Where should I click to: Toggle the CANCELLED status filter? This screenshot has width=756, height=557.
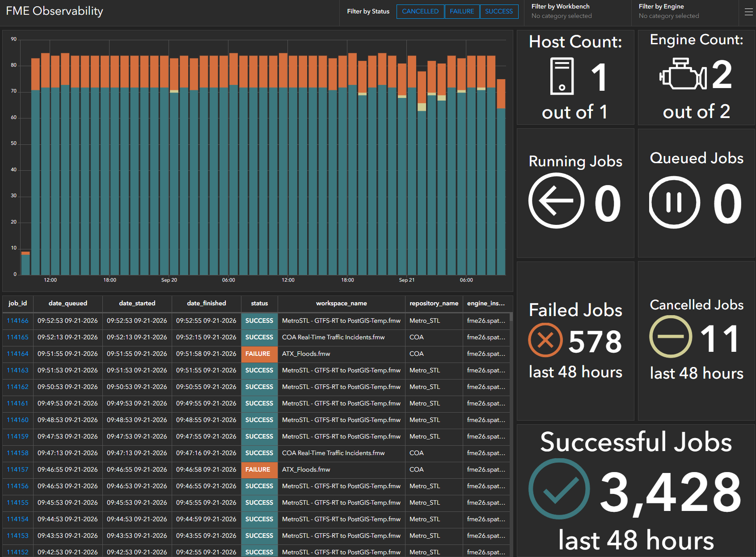click(420, 11)
